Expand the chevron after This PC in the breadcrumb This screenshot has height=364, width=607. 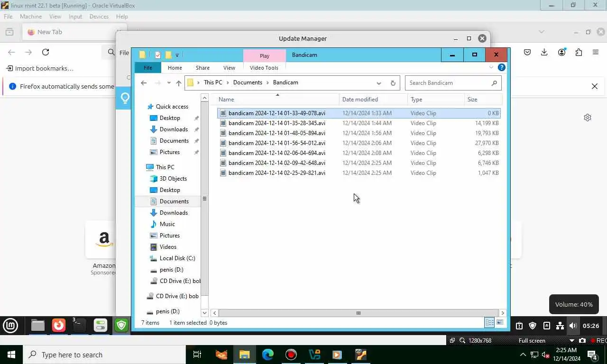click(x=228, y=82)
